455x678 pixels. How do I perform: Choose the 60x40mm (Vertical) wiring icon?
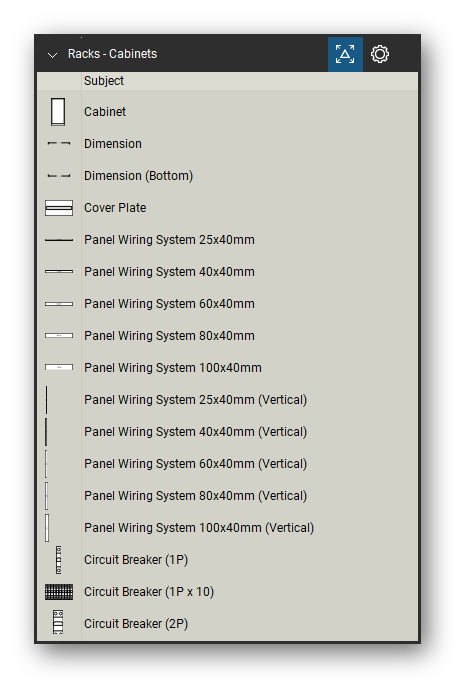(x=46, y=464)
